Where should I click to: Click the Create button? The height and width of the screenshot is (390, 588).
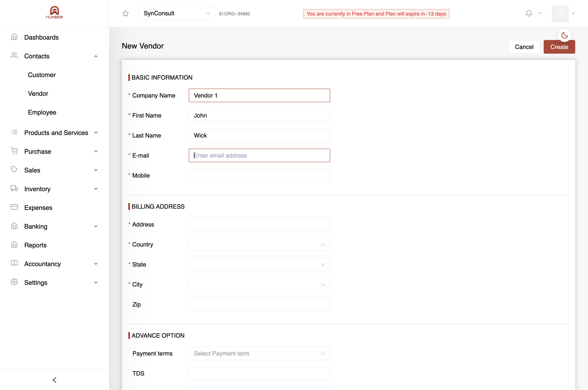[x=559, y=47]
